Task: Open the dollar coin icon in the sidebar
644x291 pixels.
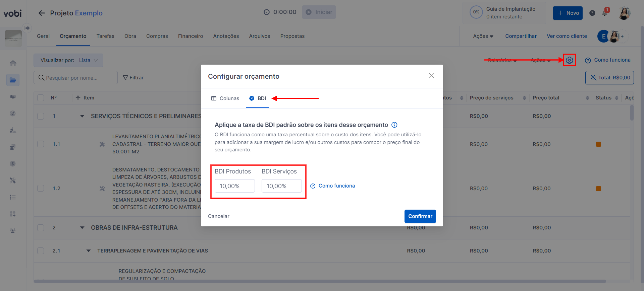Action: tap(13, 164)
